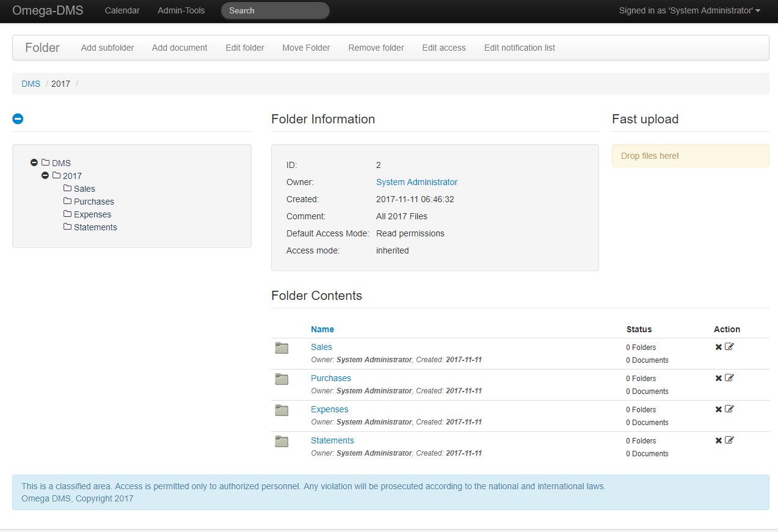
Task: Open the Expenses folder link in Folder Contents
Action: 330,409
